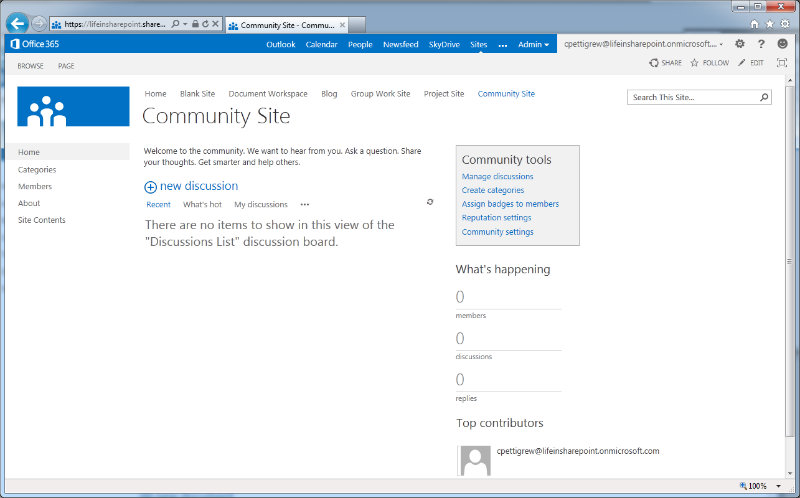Click FOLLOW to follow this site
The width and height of the screenshot is (800, 498).
click(710, 63)
